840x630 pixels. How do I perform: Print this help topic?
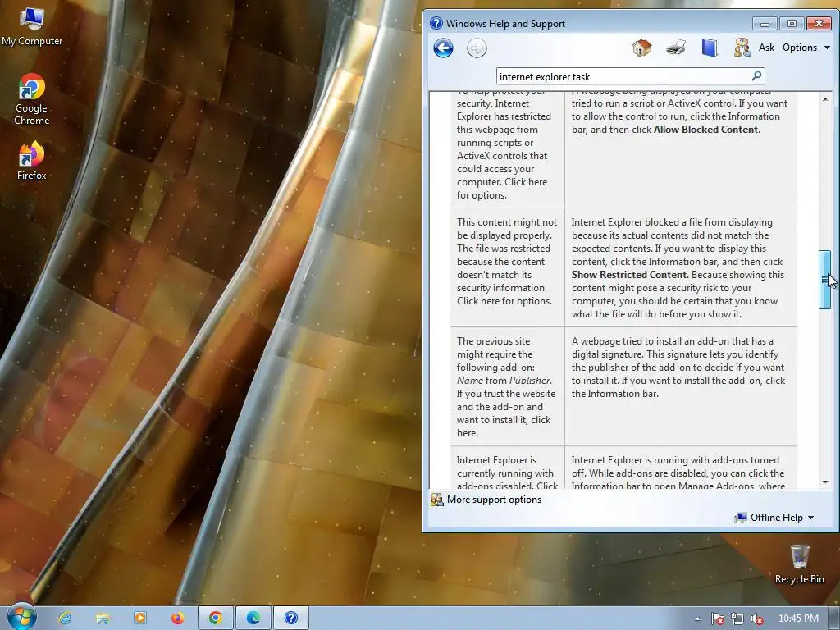pyautogui.click(x=676, y=48)
